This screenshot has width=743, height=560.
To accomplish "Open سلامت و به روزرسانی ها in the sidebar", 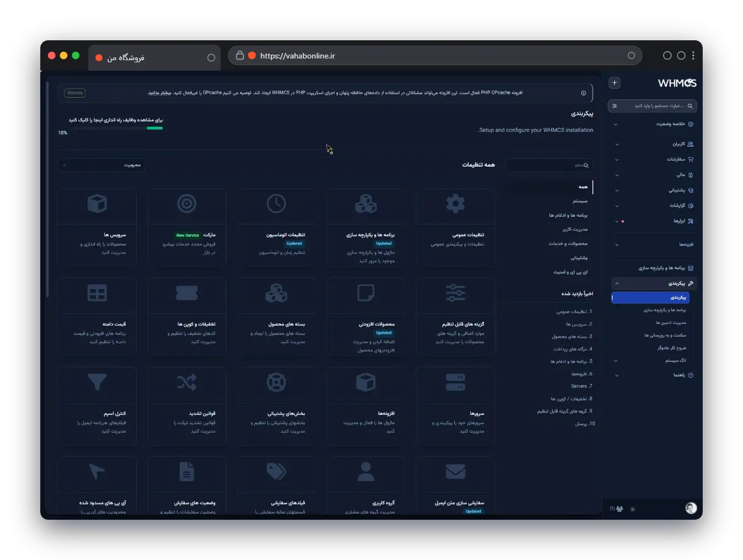I will click(665, 335).
